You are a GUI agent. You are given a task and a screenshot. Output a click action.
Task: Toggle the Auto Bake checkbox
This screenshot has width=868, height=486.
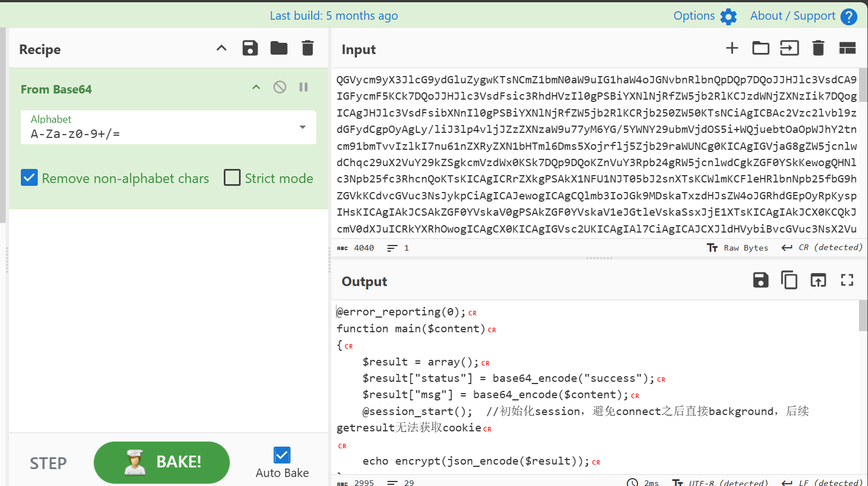click(282, 455)
